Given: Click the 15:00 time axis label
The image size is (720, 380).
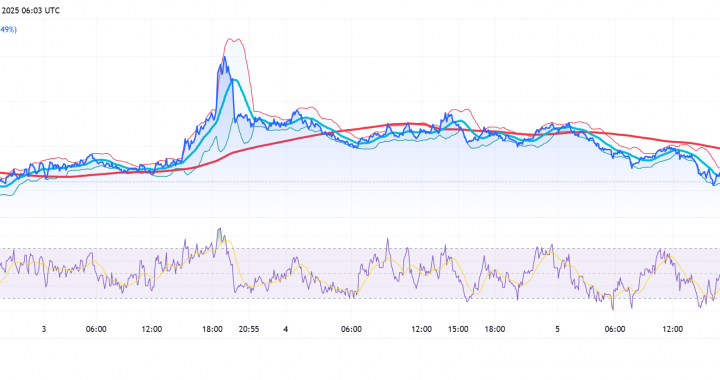Looking at the screenshot, I should click(x=458, y=329).
